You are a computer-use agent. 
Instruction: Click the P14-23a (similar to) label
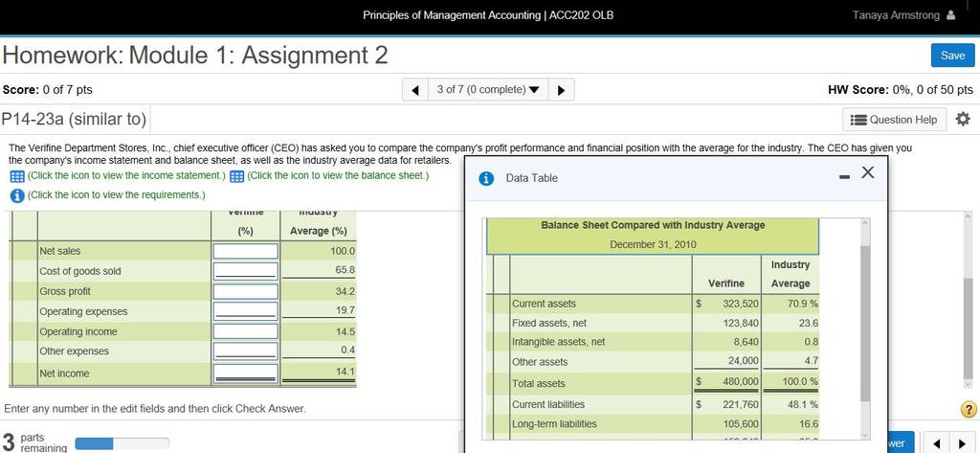point(74,119)
